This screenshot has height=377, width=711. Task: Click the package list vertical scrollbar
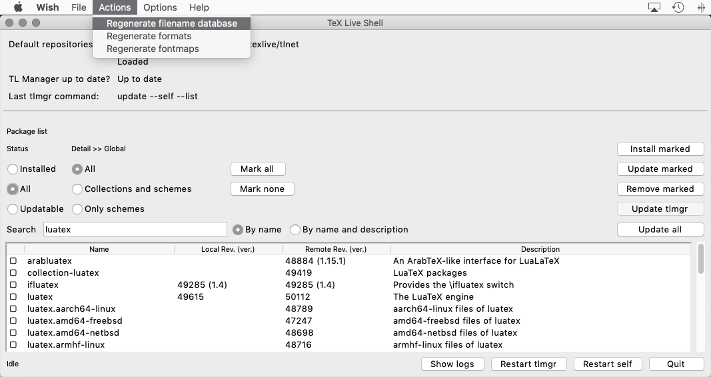701,297
